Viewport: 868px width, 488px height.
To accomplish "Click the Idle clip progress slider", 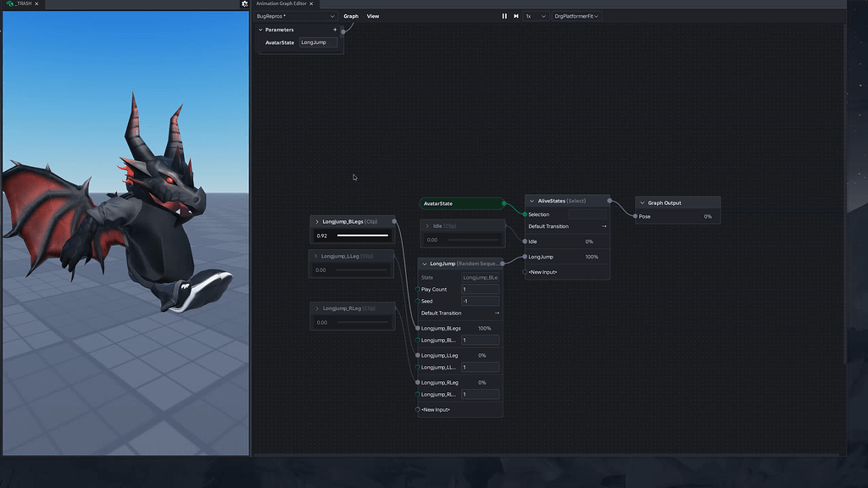I will 473,240.
